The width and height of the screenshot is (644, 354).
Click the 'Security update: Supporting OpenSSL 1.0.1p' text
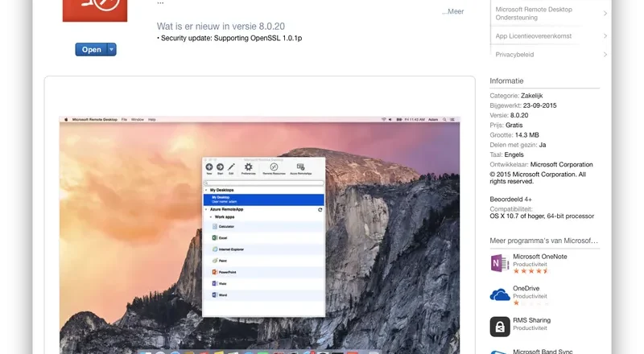point(231,38)
